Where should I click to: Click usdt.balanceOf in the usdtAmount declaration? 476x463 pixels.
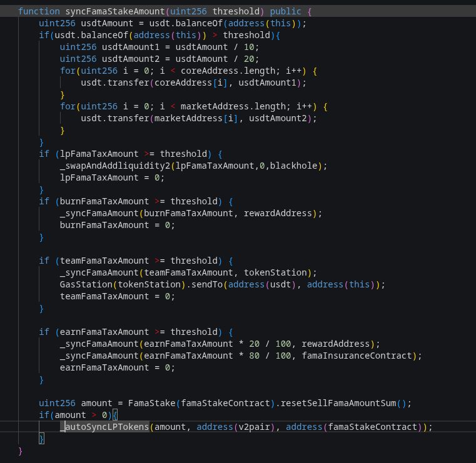click(186, 23)
